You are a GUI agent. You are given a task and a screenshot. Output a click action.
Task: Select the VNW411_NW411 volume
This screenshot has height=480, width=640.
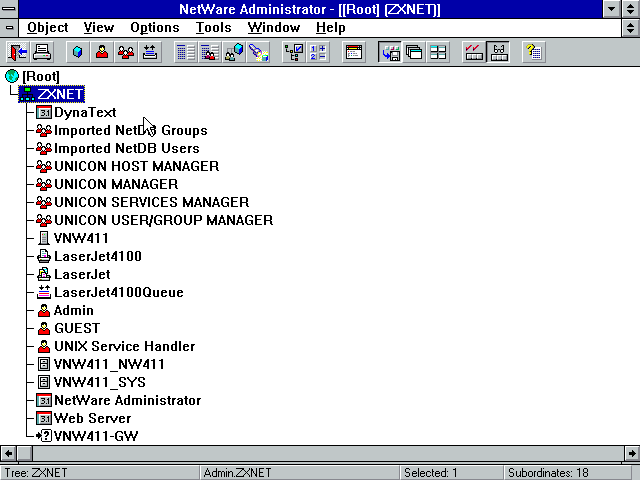click(100, 364)
